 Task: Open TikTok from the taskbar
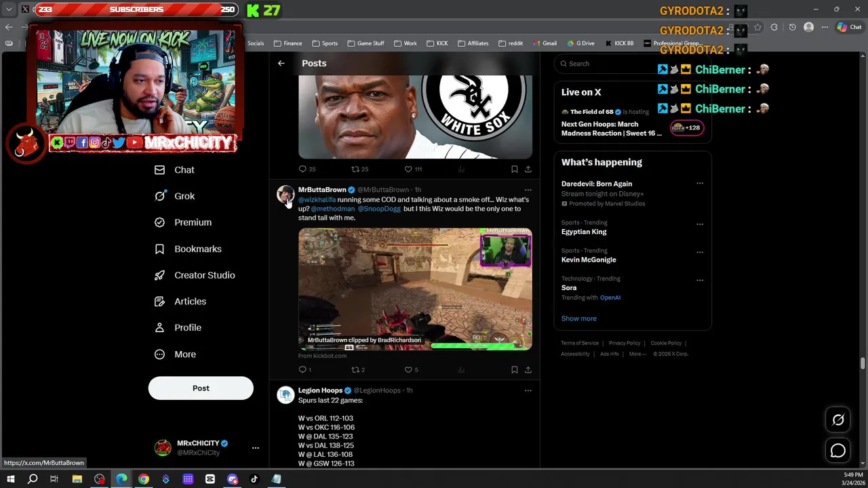point(254,479)
